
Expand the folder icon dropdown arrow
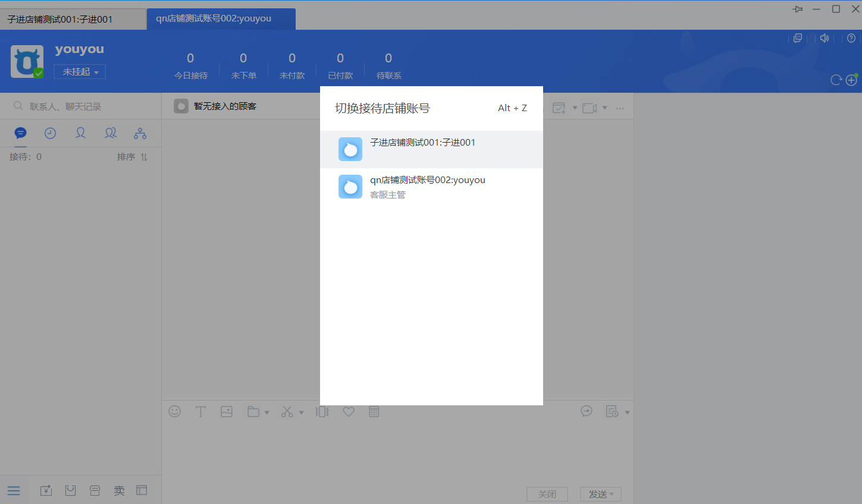click(267, 412)
